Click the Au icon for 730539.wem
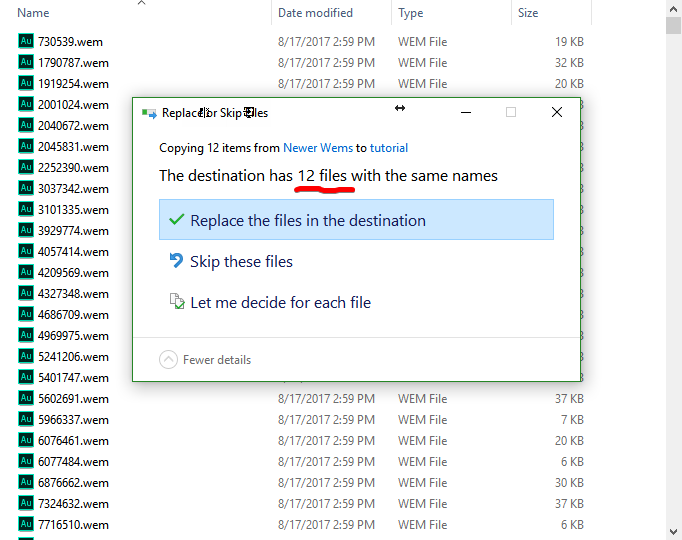682x540 pixels. pos(26,42)
